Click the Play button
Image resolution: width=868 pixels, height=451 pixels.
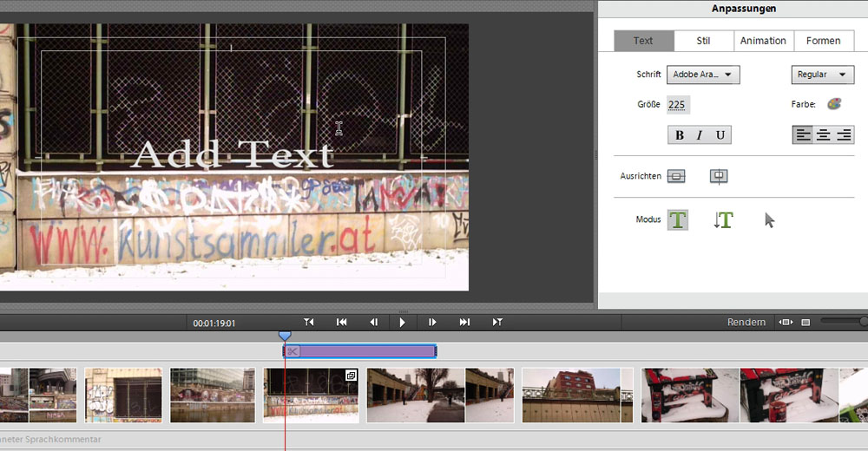(x=403, y=322)
